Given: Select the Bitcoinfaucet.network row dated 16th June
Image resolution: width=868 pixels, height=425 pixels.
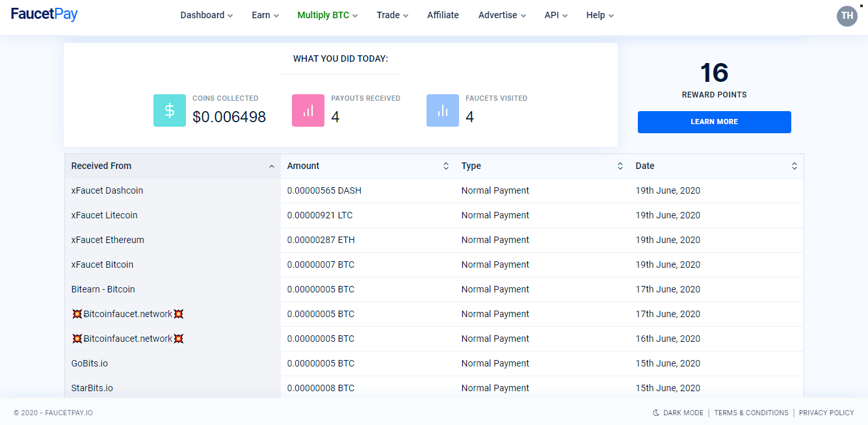Looking at the screenshot, I should [434, 339].
